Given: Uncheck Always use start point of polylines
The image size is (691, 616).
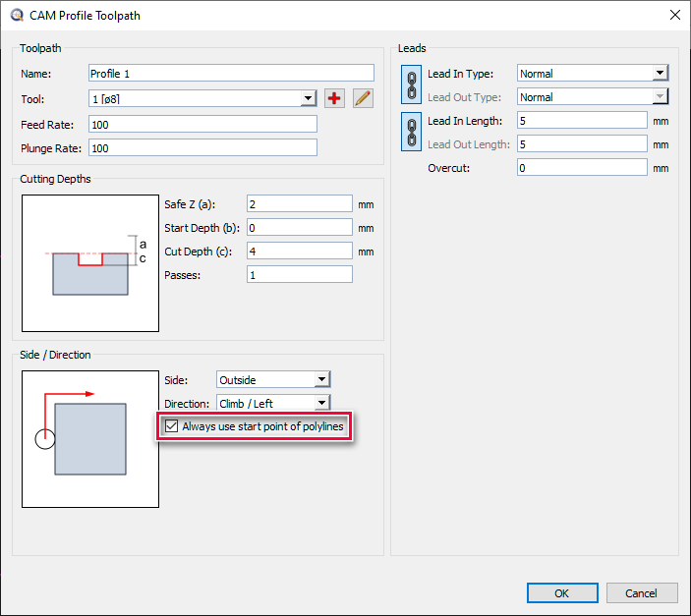Looking at the screenshot, I should click(x=172, y=426).
